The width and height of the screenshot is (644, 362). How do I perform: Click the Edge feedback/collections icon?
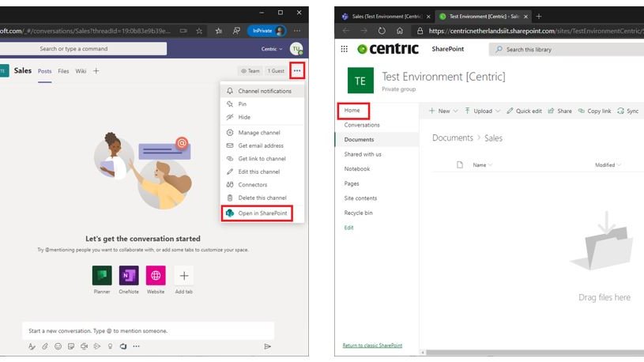pos(236,31)
